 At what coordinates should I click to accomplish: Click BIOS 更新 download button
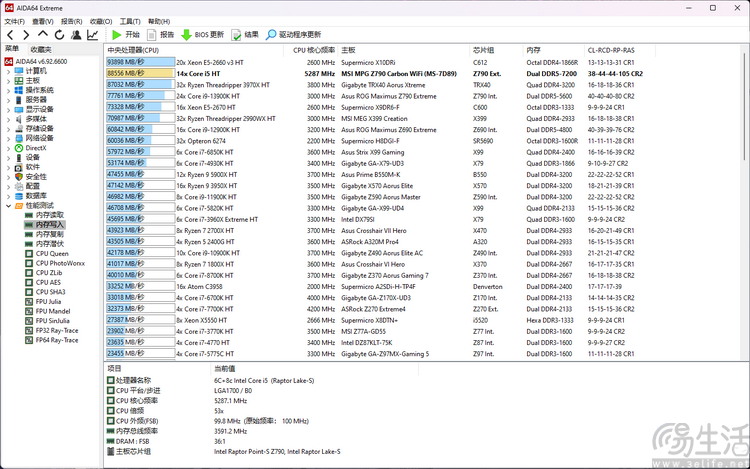(x=203, y=35)
